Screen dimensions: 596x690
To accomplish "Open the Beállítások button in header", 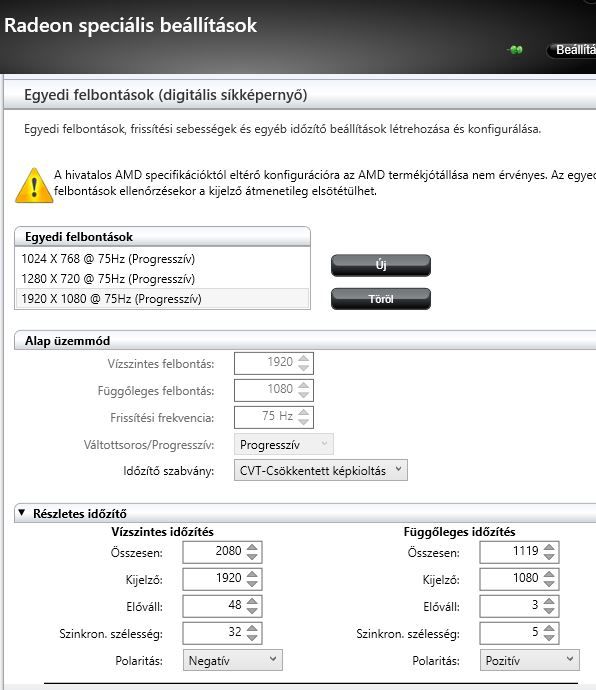I will tap(571, 50).
